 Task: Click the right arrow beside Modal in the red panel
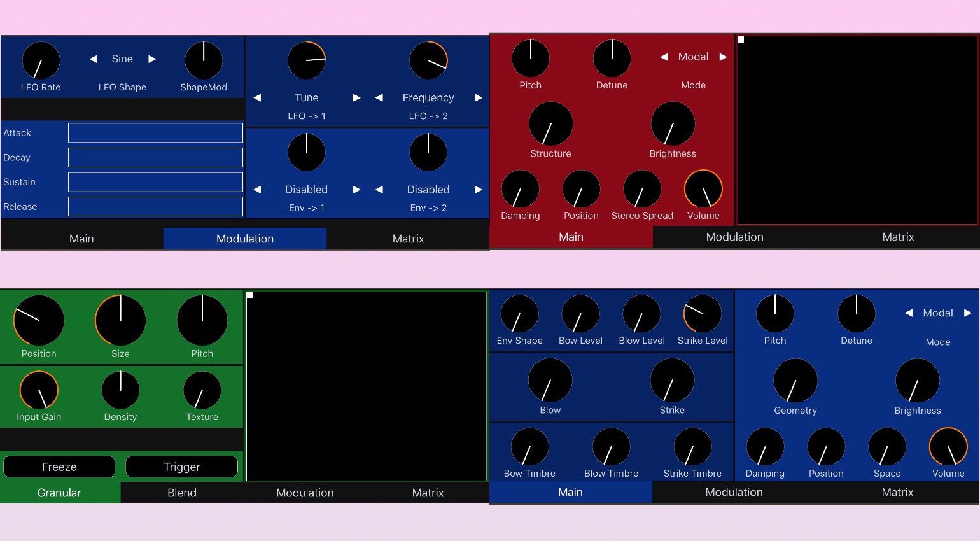(x=723, y=57)
